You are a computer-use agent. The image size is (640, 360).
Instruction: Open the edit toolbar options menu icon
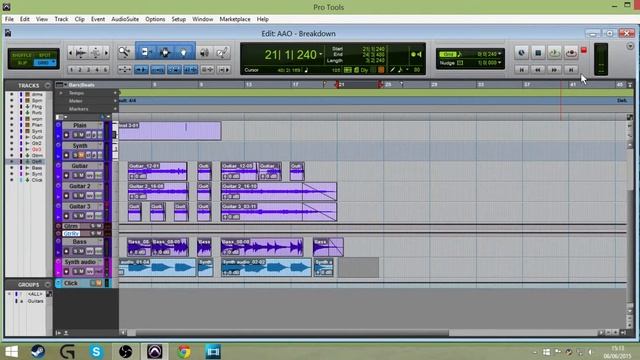[x=630, y=46]
